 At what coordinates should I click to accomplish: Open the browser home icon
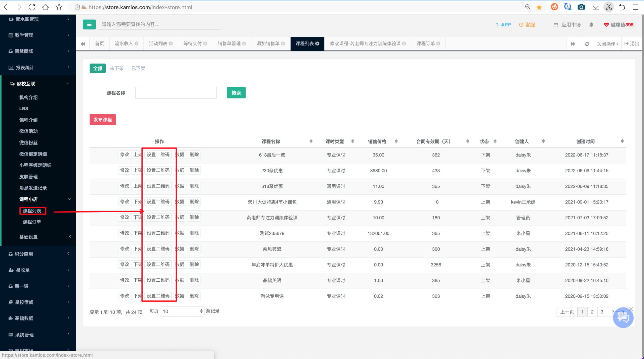46,7
